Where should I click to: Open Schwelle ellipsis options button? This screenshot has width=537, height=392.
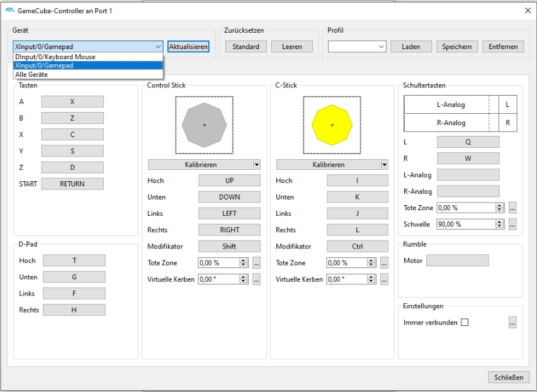[x=512, y=224]
